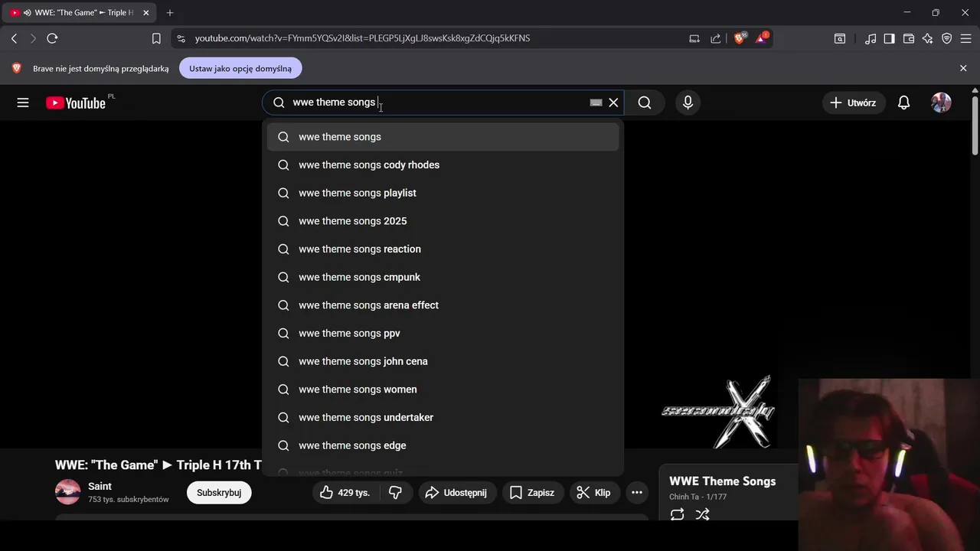980x551 pixels.
Task: Open the Saint channel avatar
Action: pyautogui.click(x=67, y=492)
